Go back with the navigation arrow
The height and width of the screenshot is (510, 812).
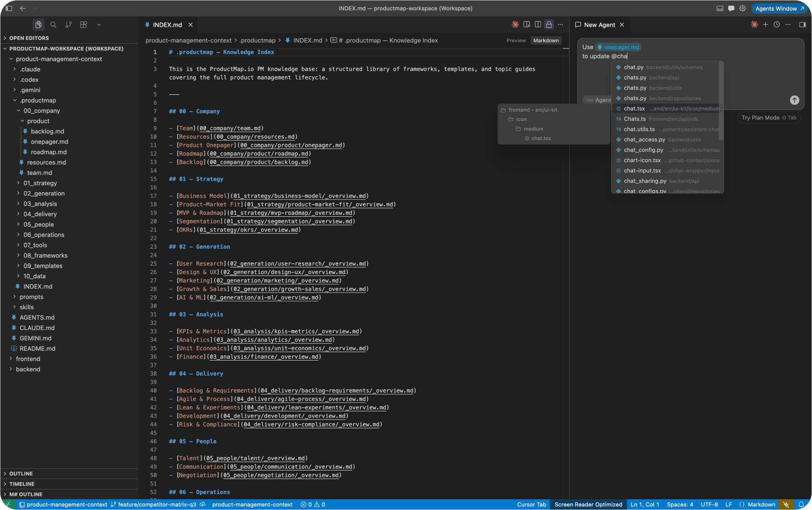[x=23, y=8]
